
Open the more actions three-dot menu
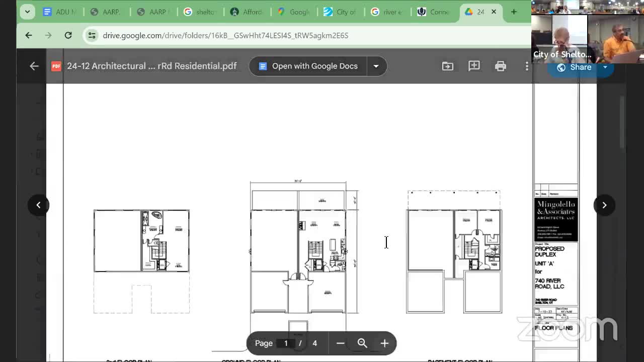click(527, 66)
